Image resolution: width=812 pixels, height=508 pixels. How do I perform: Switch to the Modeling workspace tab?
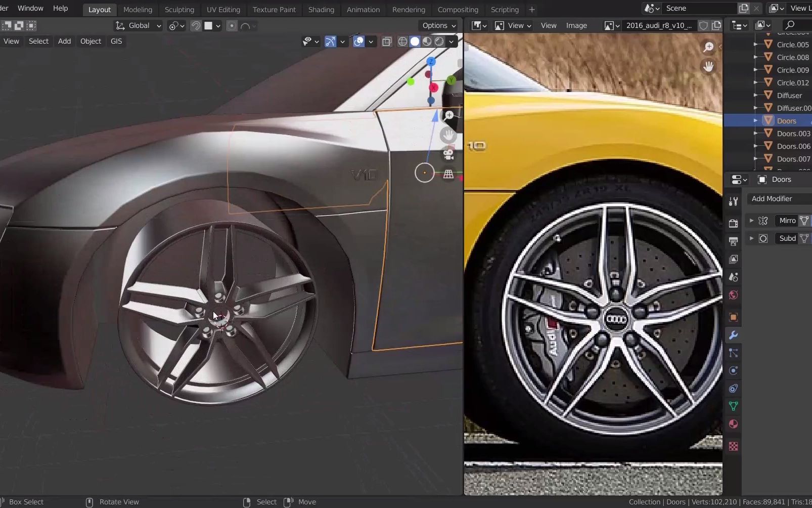[138, 10]
